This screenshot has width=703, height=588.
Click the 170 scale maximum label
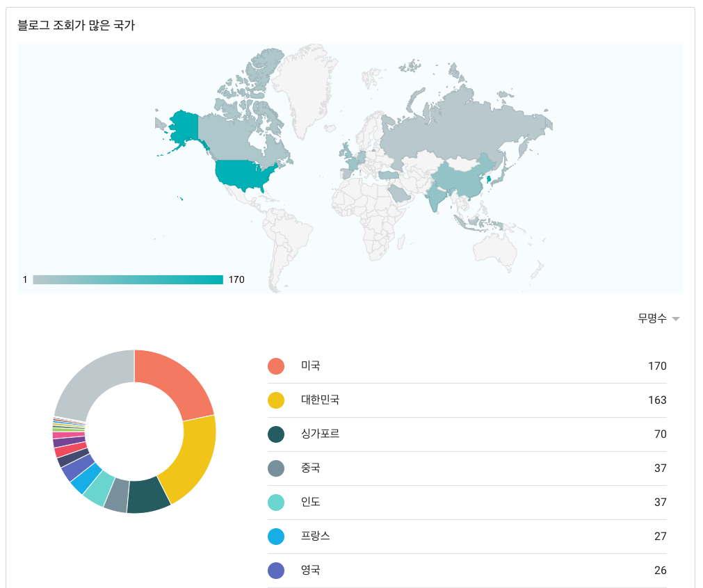pyautogui.click(x=236, y=279)
